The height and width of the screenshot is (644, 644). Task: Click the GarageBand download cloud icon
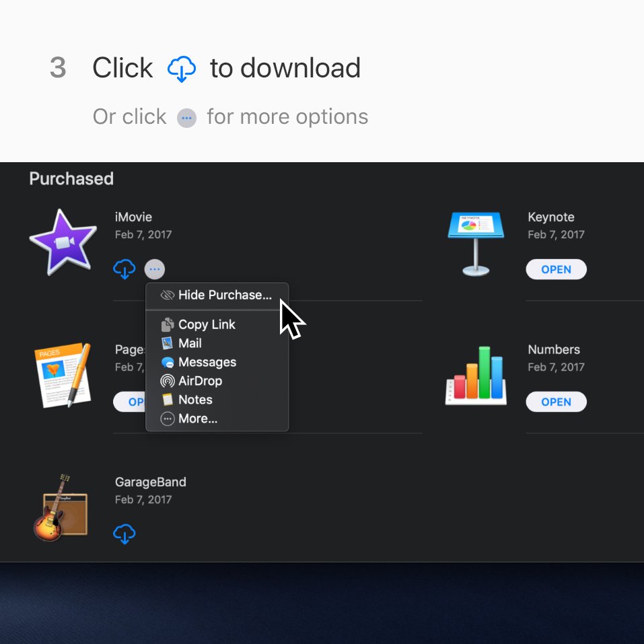[124, 534]
